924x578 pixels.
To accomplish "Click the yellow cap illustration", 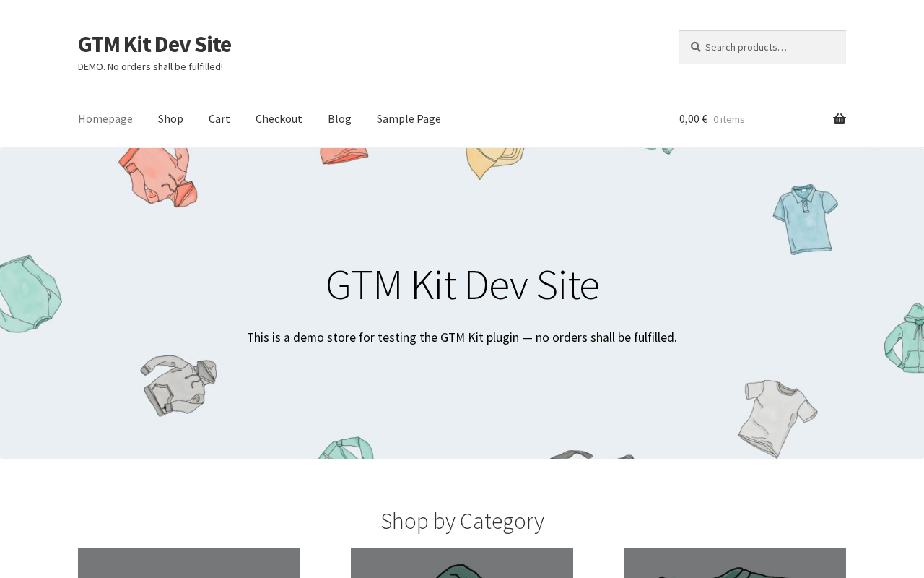I will pos(494,163).
